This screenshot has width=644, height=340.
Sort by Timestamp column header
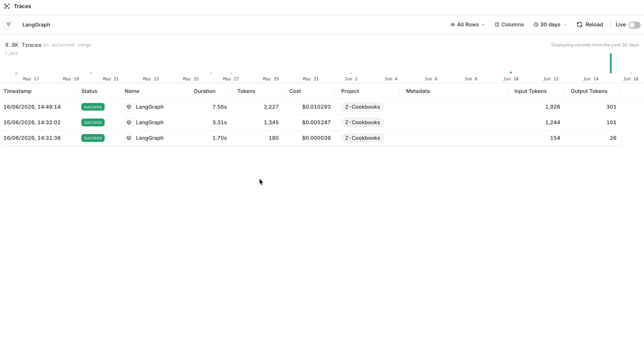point(18,91)
